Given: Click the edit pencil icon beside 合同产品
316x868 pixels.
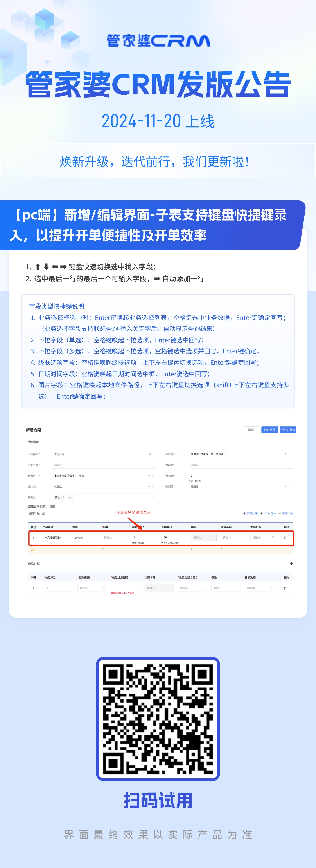Looking at the screenshot, I should click(x=43, y=514).
